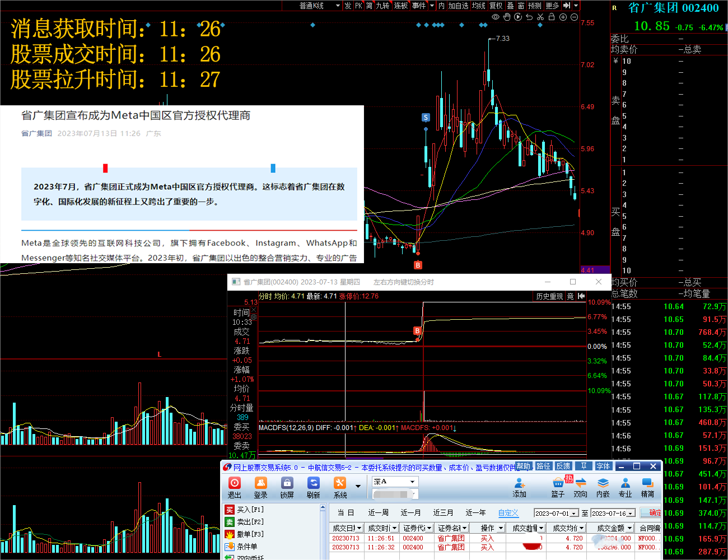728x560 pixels.
Task: Select the 自定义 custom range link
Action: [508, 513]
